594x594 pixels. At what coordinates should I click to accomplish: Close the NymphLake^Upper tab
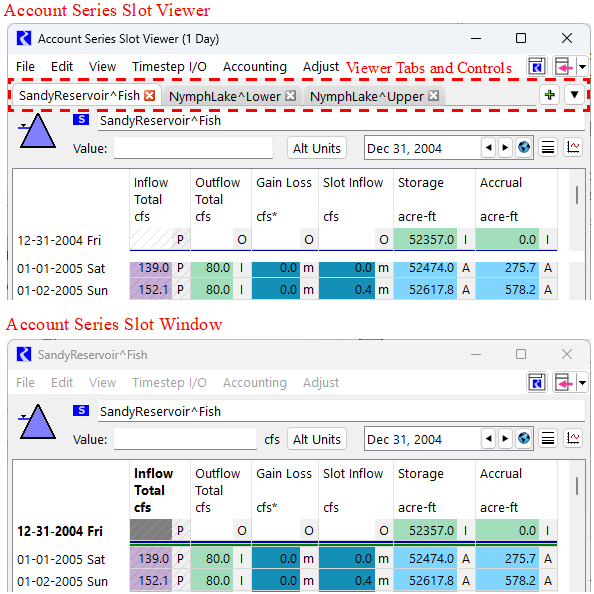[433, 95]
